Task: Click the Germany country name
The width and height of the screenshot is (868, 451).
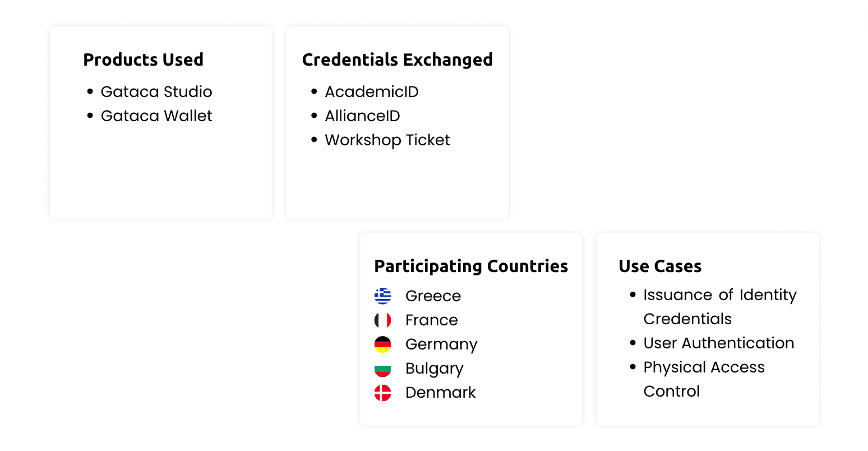Action: (441, 344)
